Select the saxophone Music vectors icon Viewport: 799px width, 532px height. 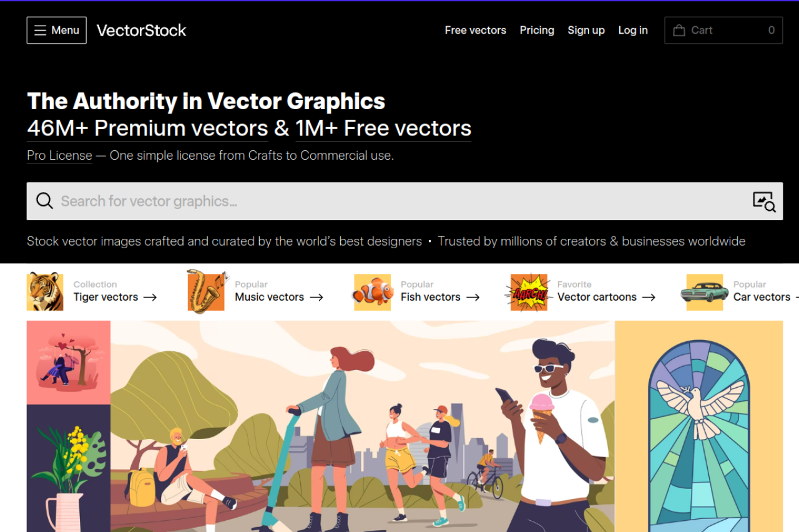[x=206, y=291]
